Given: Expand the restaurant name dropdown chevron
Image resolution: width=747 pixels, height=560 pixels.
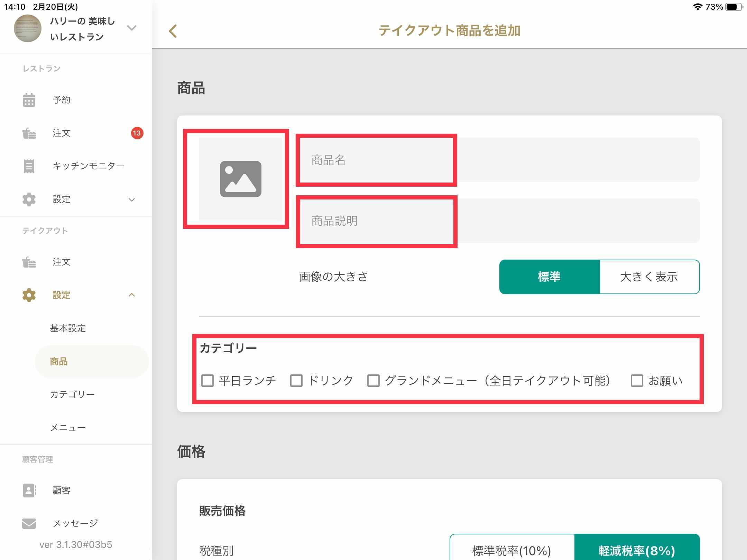Looking at the screenshot, I should [132, 28].
